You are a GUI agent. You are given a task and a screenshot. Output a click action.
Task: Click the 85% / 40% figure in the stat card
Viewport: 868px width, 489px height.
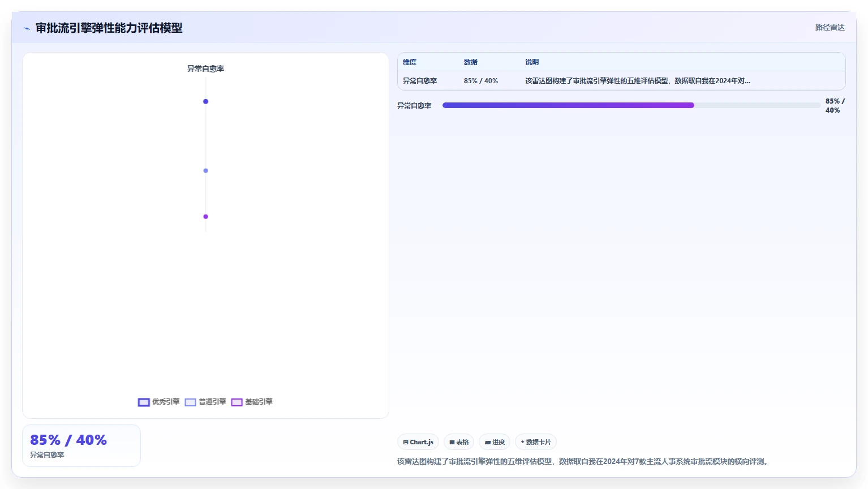(x=68, y=440)
